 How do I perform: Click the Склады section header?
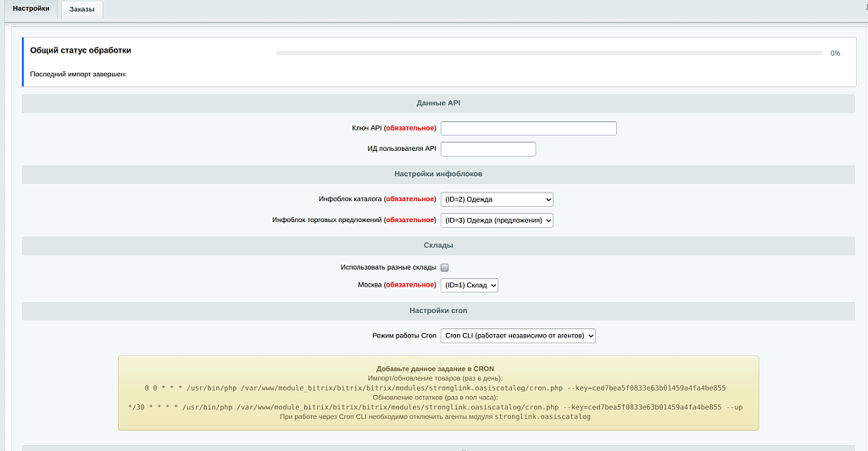pyautogui.click(x=438, y=245)
